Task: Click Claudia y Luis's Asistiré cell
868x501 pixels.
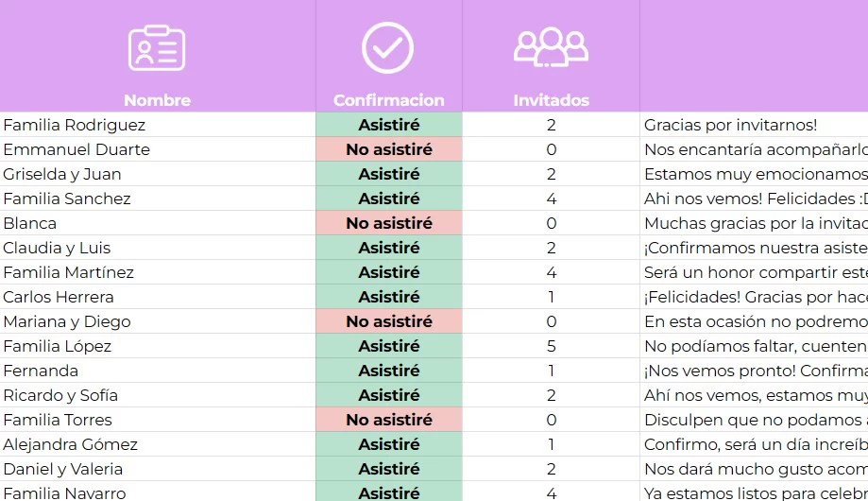Action: (388, 248)
